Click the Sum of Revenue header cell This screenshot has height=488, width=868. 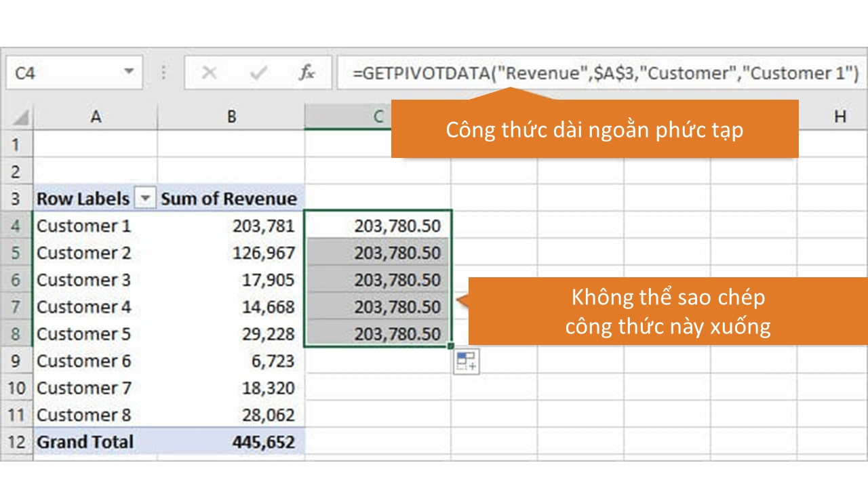pyautogui.click(x=231, y=199)
